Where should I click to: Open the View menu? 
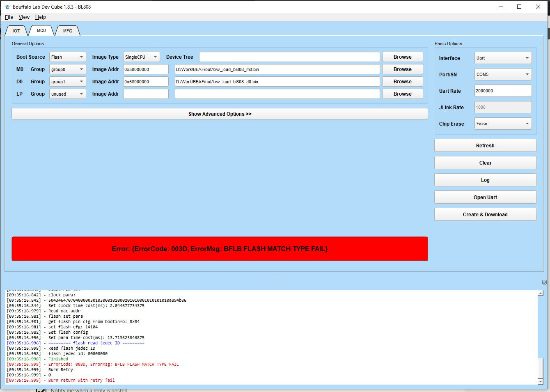[24, 17]
